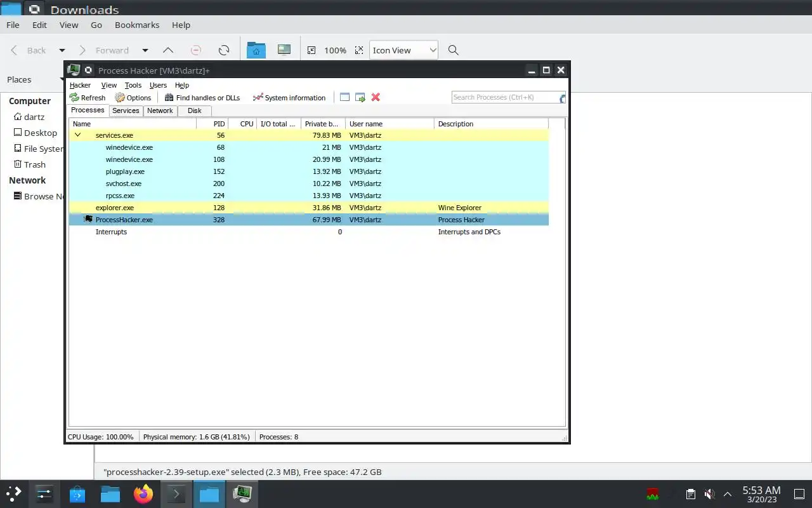The image size is (812, 508).
Task: Click the pin icon in Process Hacker title bar
Action: point(89,70)
